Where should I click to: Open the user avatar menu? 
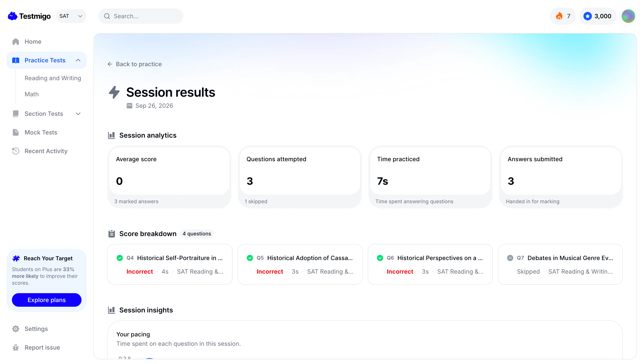(x=628, y=16)
